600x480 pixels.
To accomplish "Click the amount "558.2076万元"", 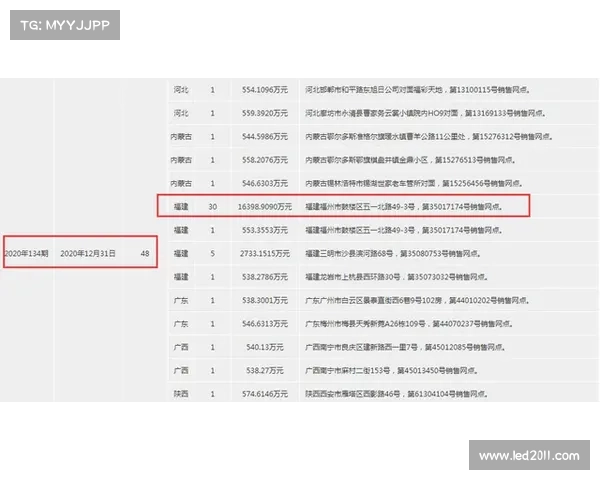I will pyautogui.click(x=264, y=160).
